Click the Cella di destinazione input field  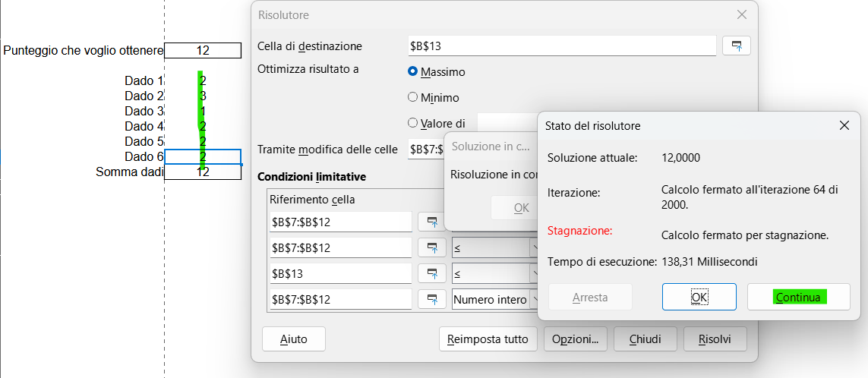[562, 46]
